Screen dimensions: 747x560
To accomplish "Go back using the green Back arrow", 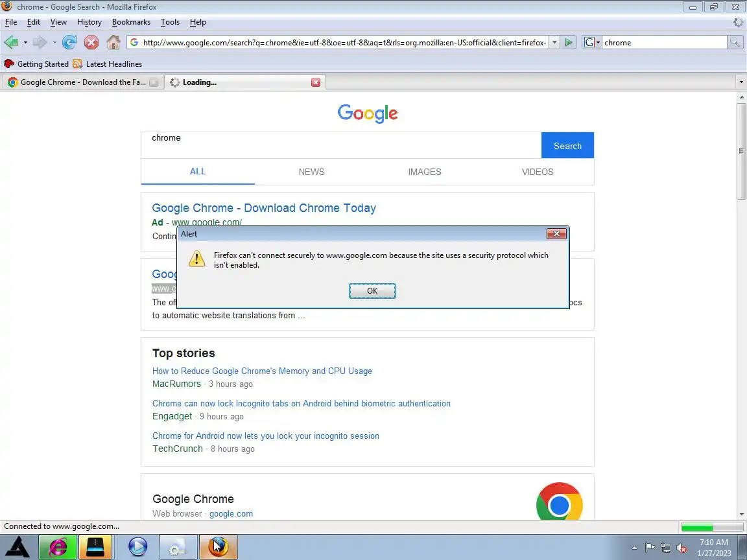I will pyautogui.click(x=11, y=42).
